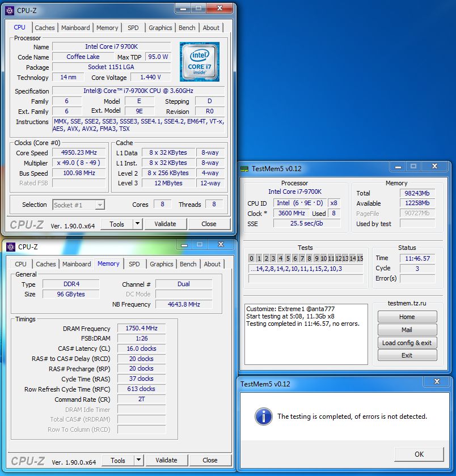Click the Exit button in TestMem5
The width and height of the screenshot is (456, 476).
tap(407, 355)
